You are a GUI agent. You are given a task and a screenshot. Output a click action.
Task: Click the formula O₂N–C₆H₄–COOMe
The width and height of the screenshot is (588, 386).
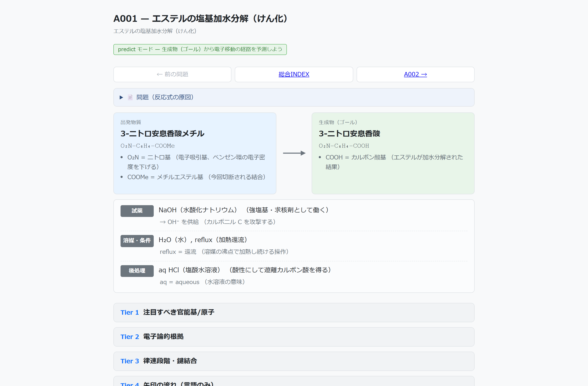click(x=147, y=146)
